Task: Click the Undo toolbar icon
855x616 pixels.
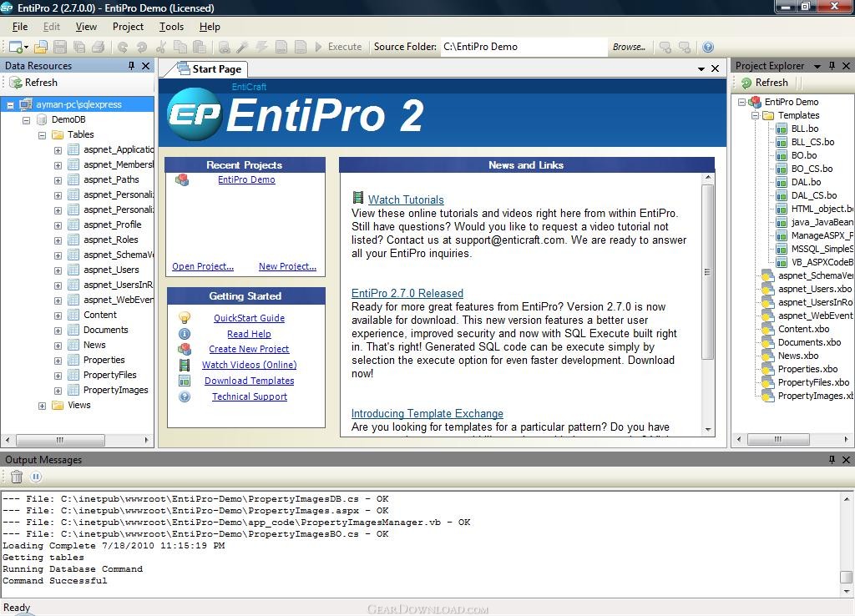Action: click(123, 47)
